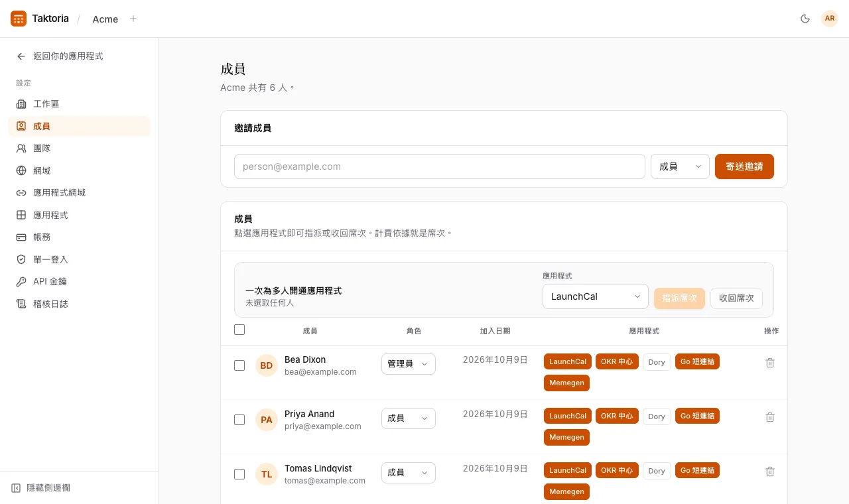Remove Tomas Lindqvist with trash icon
Screen dimensions: 849x504
770,472
